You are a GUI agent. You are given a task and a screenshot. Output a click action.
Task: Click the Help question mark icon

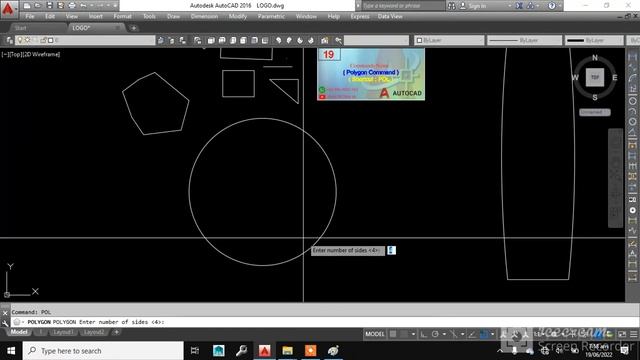click(x=552, y=6)
